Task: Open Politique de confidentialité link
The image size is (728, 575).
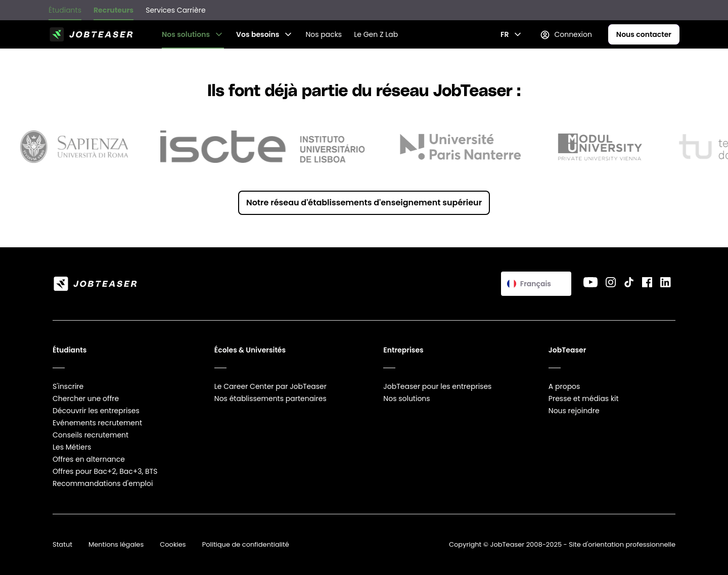Action: tap(245, 545)
